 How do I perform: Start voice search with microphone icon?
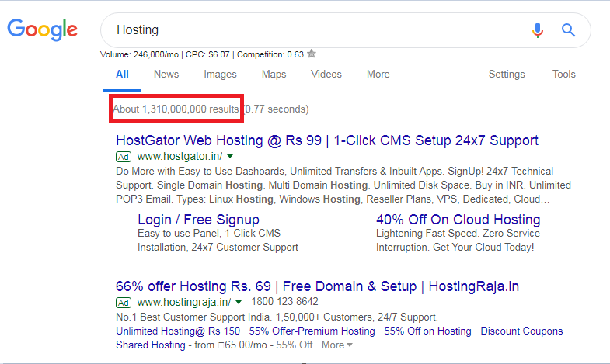[x=538, y=30]
